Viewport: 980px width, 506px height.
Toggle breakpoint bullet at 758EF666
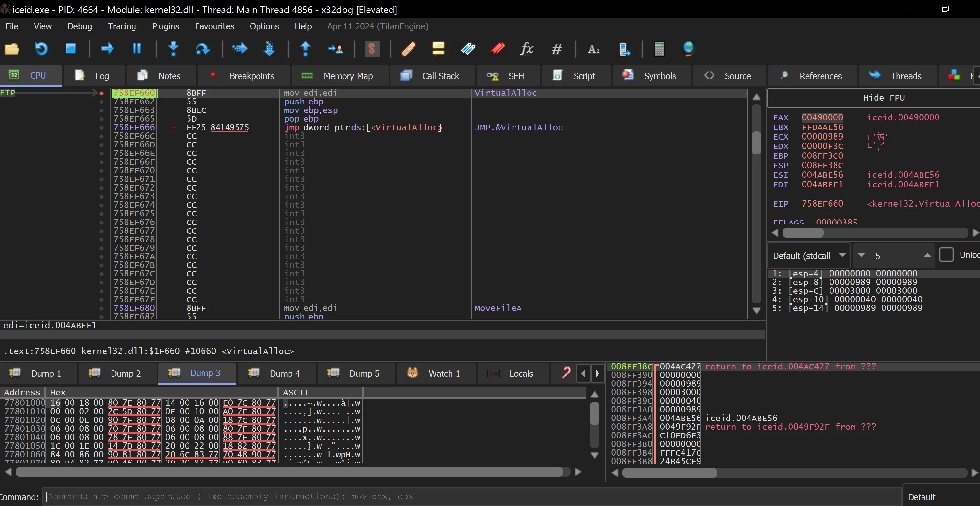pos(101,127)
